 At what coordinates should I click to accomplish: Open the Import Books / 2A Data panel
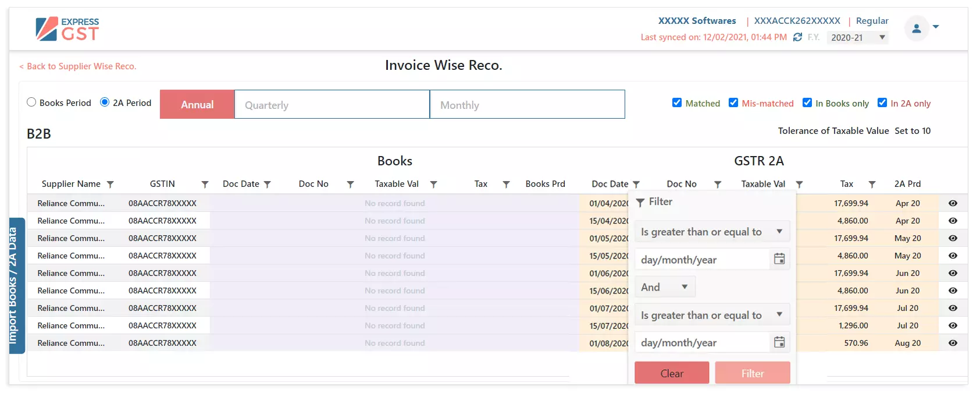[16, 285]
